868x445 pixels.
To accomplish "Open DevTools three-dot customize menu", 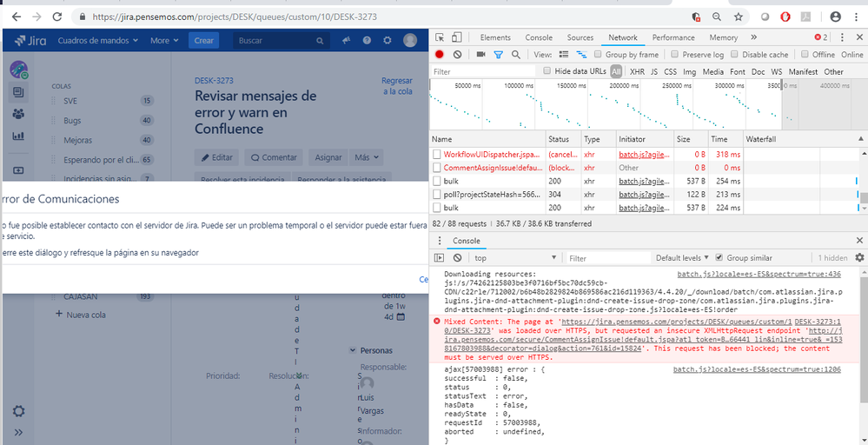I will pos(842,37).
